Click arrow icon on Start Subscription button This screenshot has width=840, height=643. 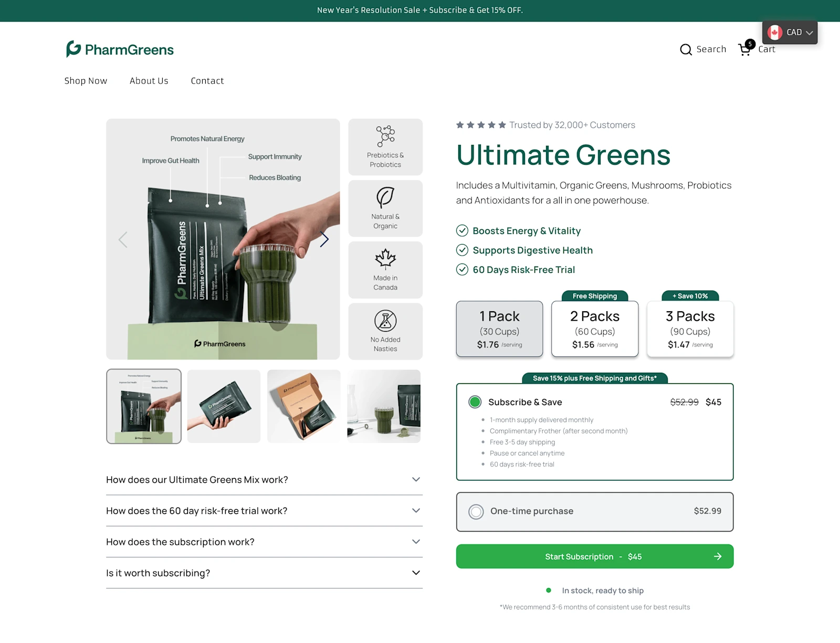[x=718, y=556]
